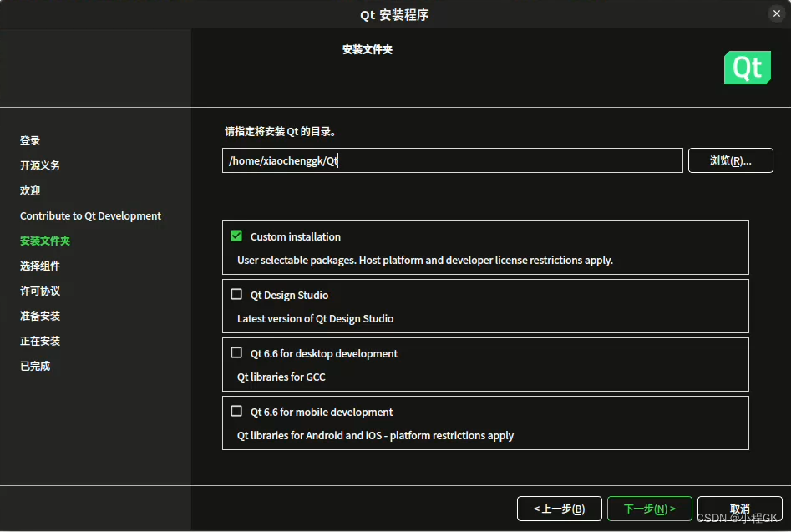Screen dimensions: 791x532
Task: Open the 浏览(R)... browse dialog
Action: point(731,160)
